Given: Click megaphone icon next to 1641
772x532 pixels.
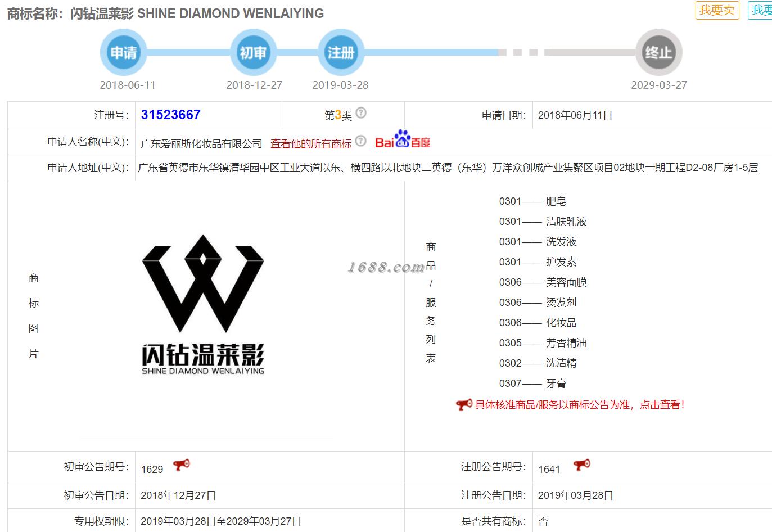Looking at the screenshot, I should [x=581, y=465].
